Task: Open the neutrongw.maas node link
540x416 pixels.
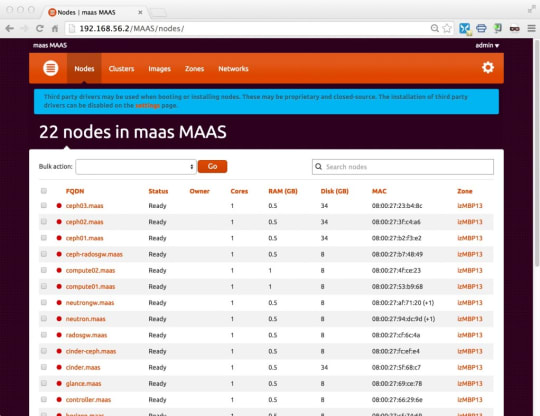Action: pos(90,303)
